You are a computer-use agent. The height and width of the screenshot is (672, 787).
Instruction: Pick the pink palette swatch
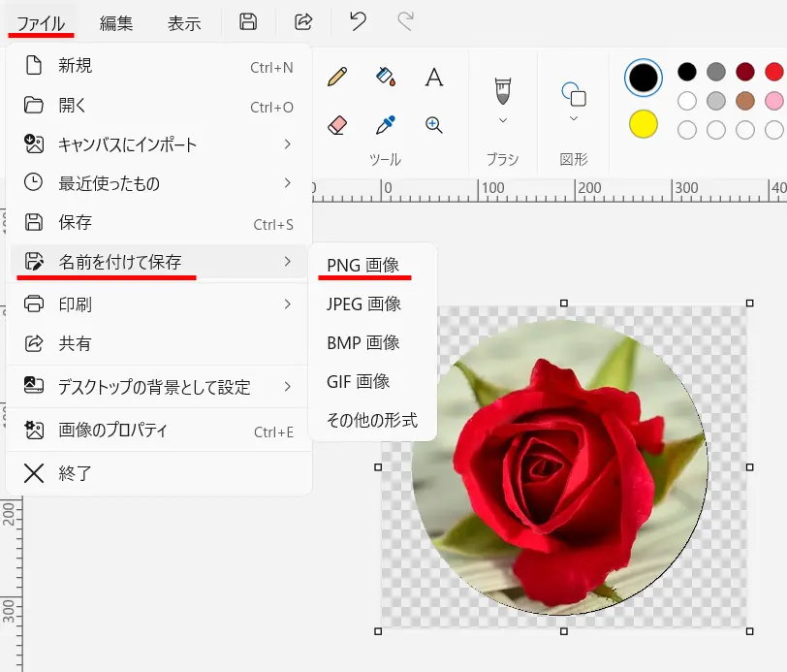point(774,101)
